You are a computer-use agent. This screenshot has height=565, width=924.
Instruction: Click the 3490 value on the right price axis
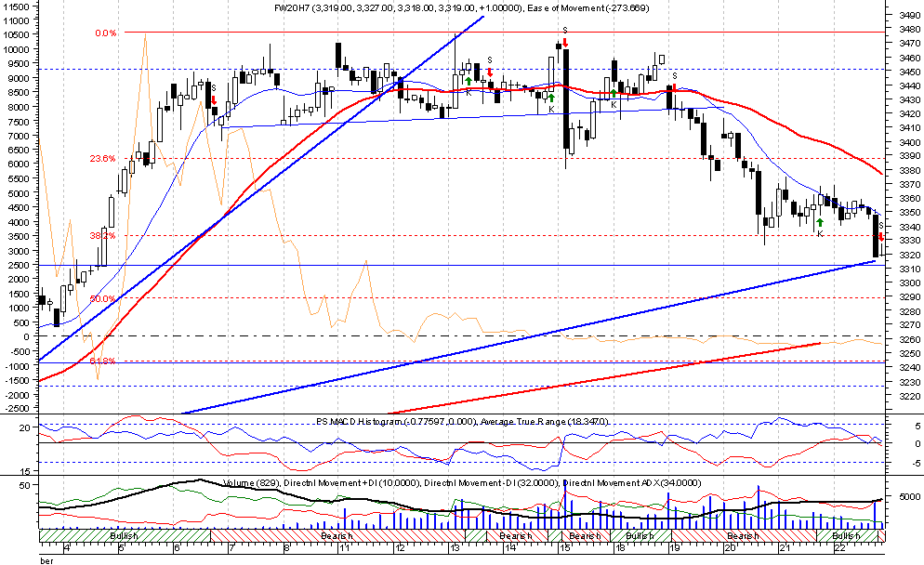(x=910, y=15)
